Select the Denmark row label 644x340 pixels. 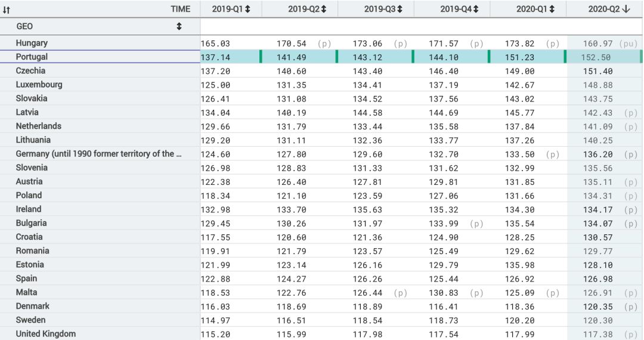click(32, 307)
